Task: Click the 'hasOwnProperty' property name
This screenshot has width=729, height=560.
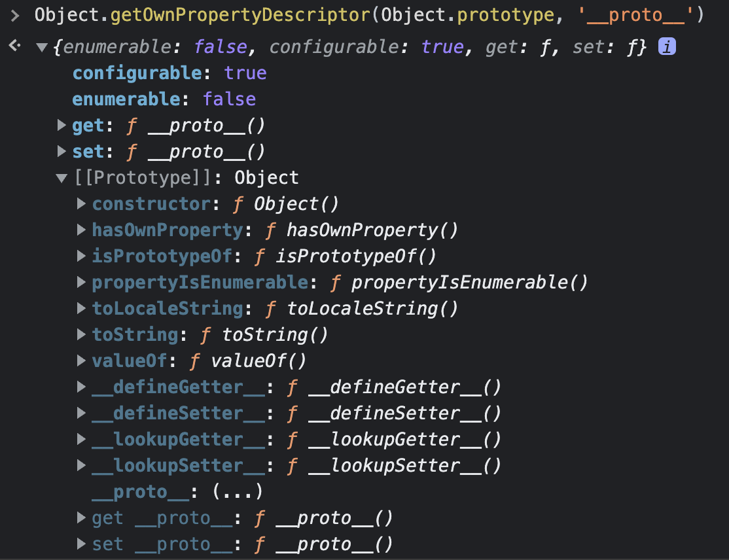Action: tap(168, 230)
